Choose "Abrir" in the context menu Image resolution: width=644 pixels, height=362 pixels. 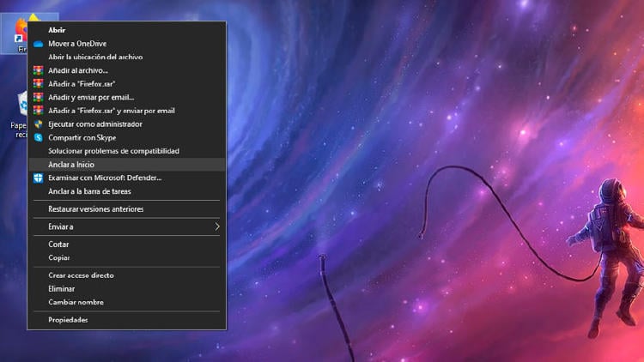[57, 30]
